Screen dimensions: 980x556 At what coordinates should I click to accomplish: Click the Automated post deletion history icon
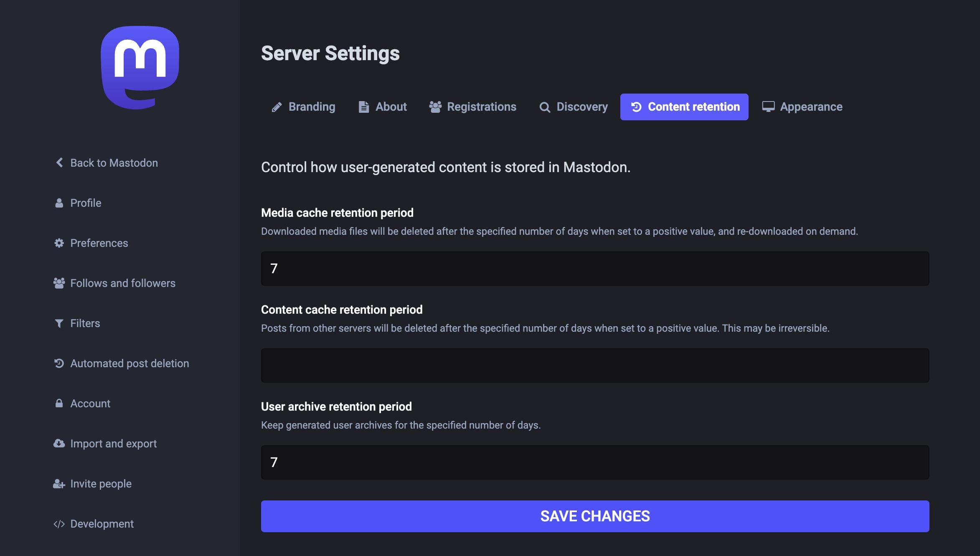(x=59, y=363)
